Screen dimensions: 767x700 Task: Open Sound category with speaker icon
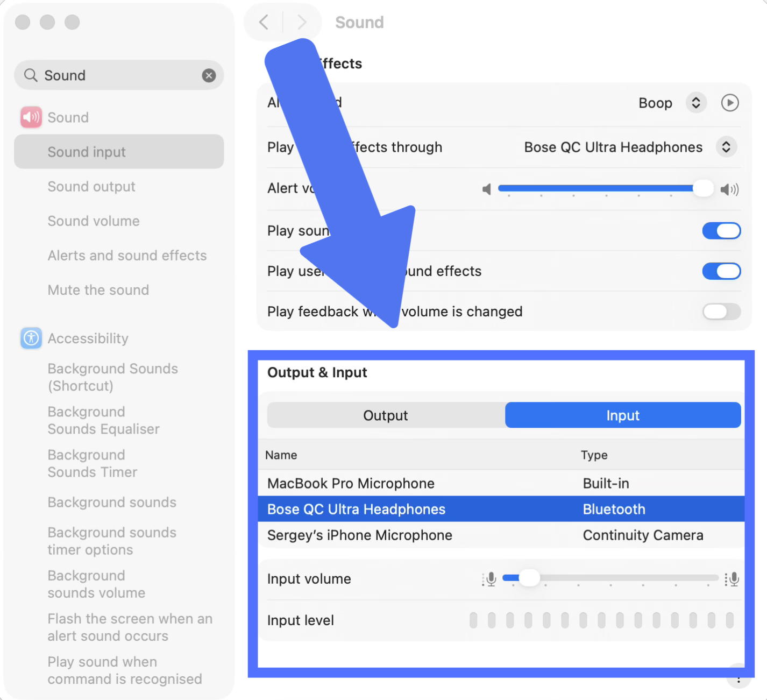click(31, 117)
